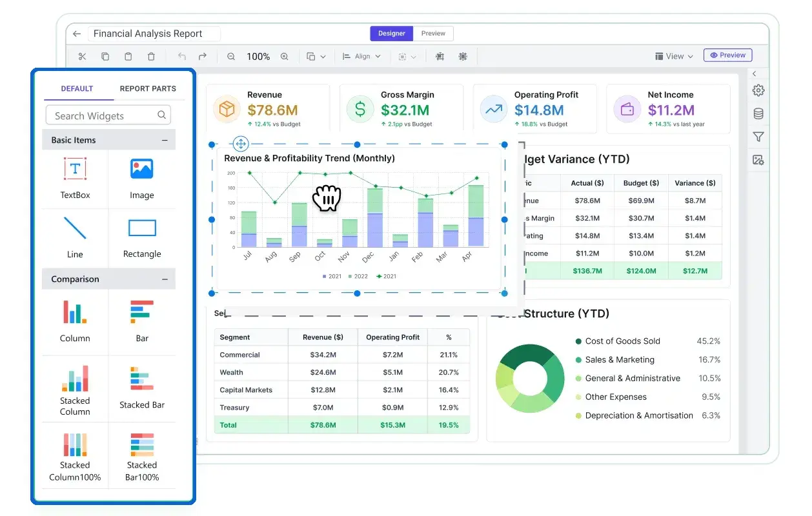Image resolution: width=812 pixels, height=516 pixels.
Task: Click the Preview button with eye icon
Action: (x=727, y=55)
